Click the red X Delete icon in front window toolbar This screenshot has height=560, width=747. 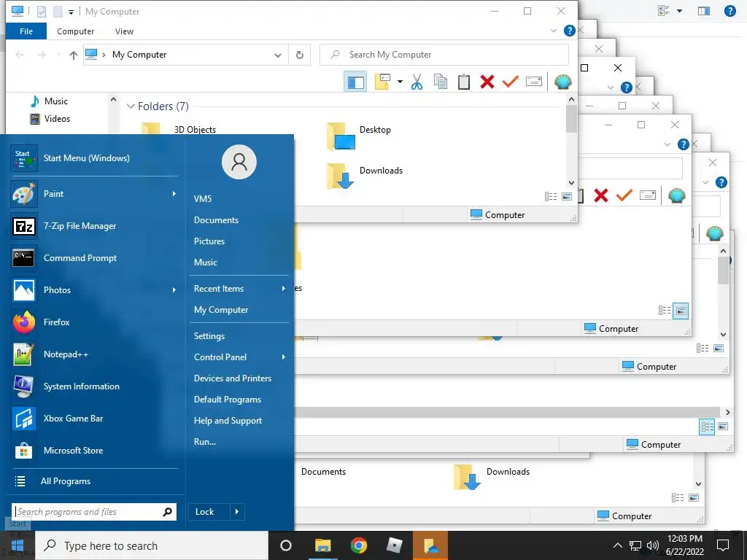[x=487, y=82]
